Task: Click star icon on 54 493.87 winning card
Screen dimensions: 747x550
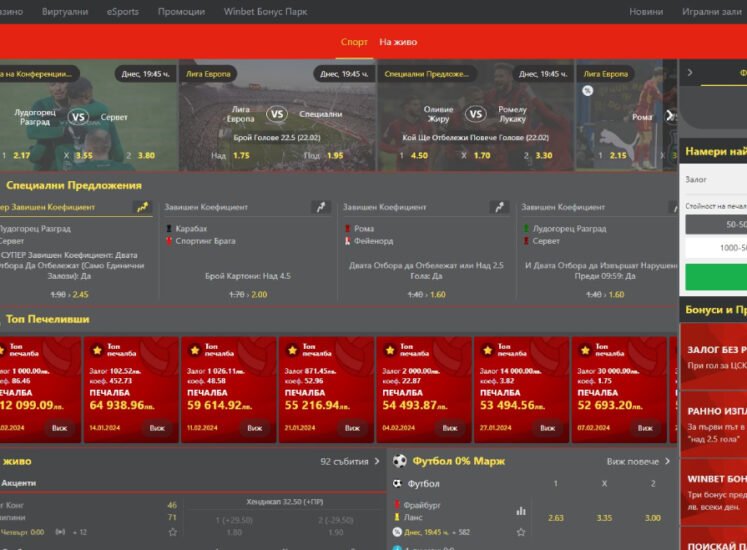Action: click(x=390, y=350)
